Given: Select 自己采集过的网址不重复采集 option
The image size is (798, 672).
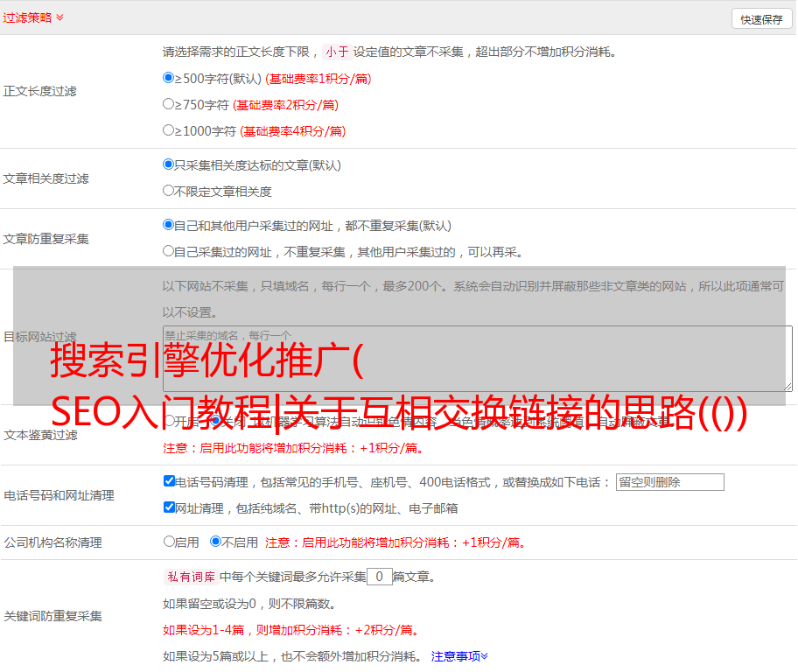Looking at the screenshot, I should [x=169, y=250].
